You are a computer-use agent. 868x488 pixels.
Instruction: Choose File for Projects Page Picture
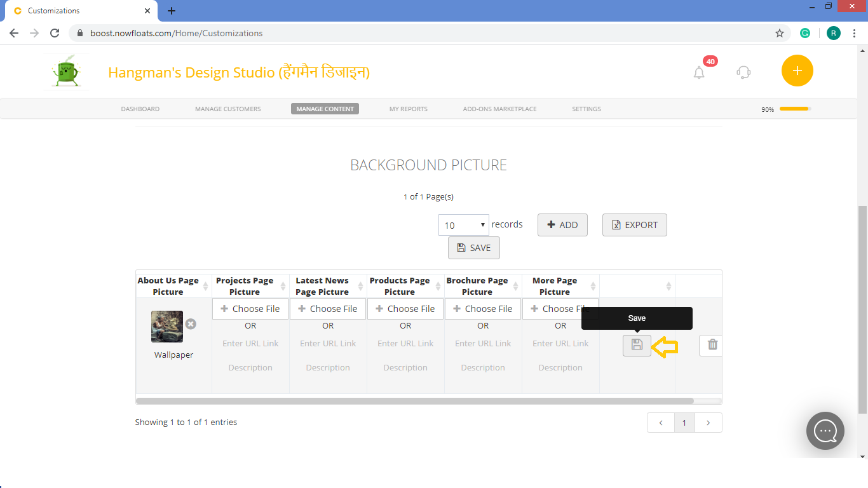(250, 309)
